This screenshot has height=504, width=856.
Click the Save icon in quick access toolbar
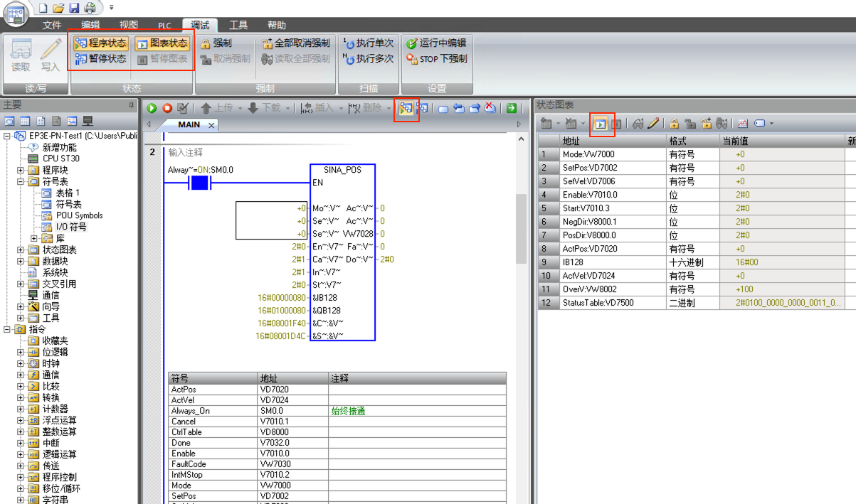tap(74, 8)
